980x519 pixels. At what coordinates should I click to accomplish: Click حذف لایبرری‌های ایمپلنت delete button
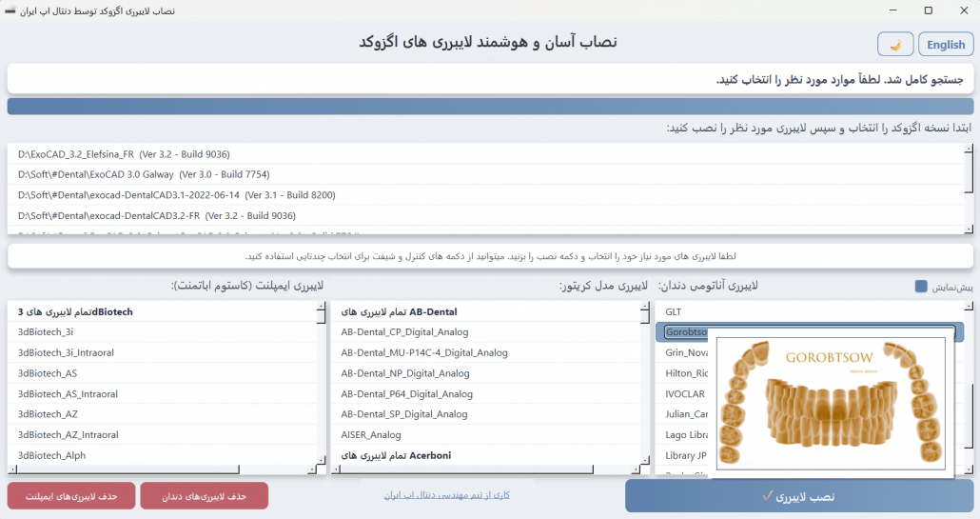[71, 496]
